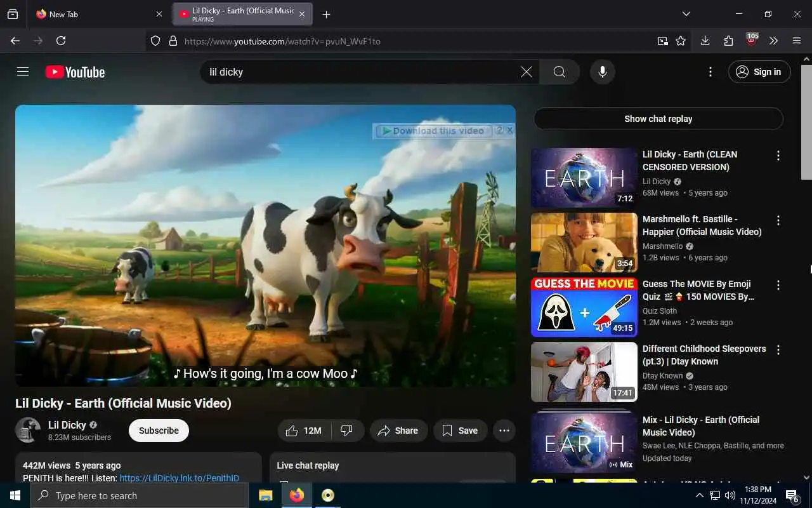The image size is (812, 508).
Task: Click the Windows taskbar search box
Action: 140,495
